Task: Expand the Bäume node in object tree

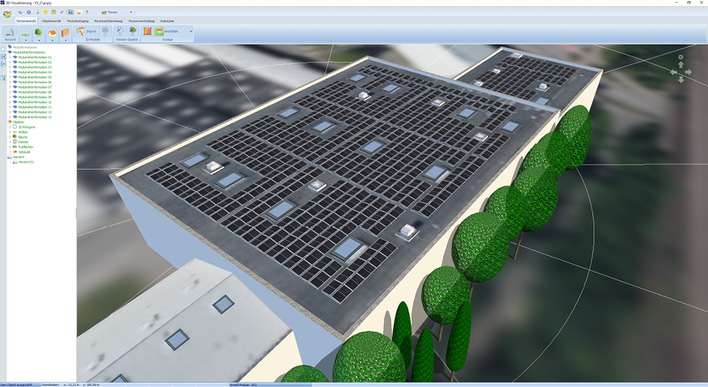Action: tap(10, 137)
